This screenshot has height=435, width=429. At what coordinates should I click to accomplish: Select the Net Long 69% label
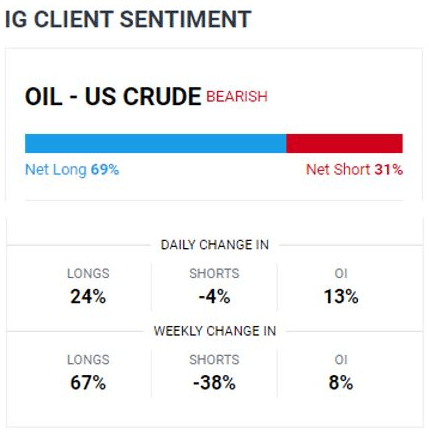point(72,169)
